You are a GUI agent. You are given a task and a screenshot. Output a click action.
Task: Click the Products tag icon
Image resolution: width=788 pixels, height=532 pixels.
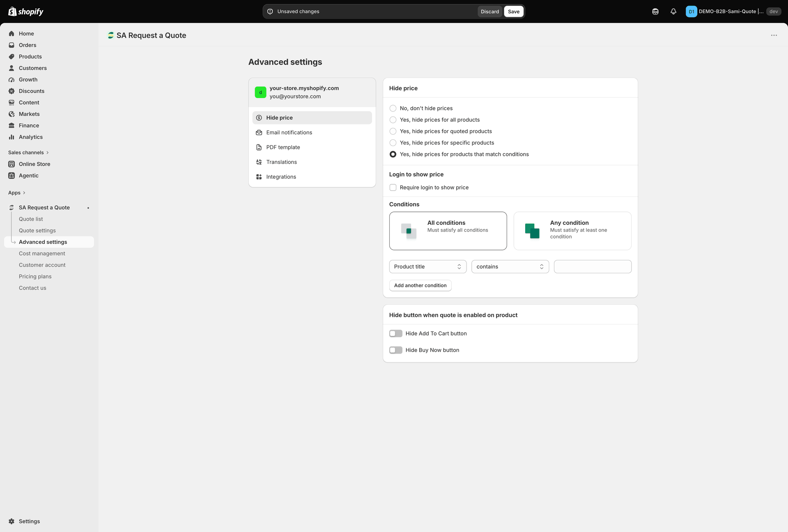click(x=11, y=56)
